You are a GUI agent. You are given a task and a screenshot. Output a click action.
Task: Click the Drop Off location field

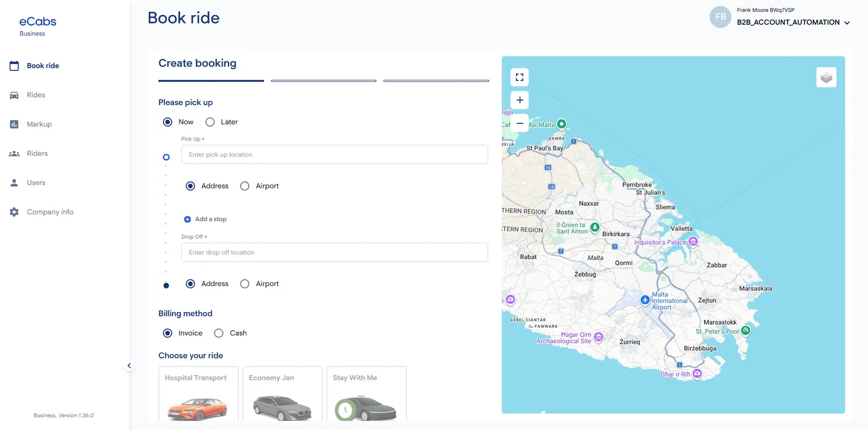(x=335, y=252)
